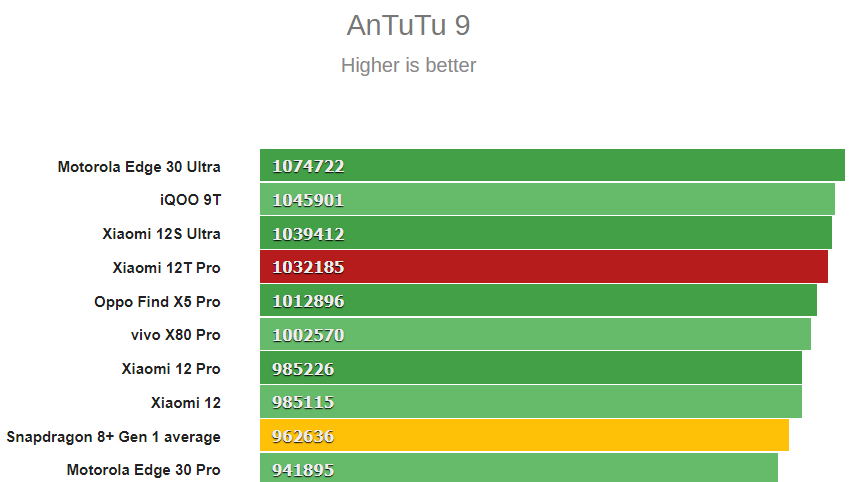The image size is (850, 482).
Task: Select the vivo X80 Pro bar
Action: (536, 334)
